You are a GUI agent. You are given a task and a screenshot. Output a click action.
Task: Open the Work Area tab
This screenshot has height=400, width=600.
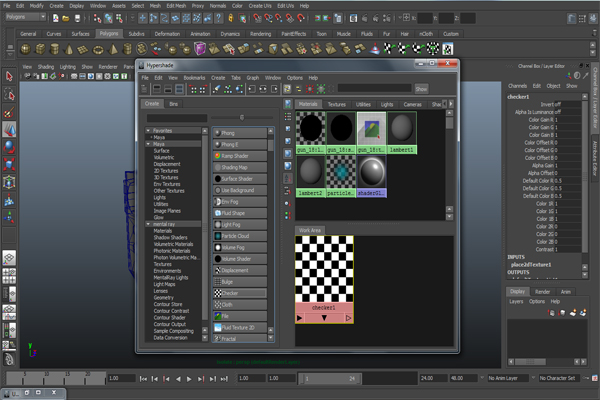(x=310, y=230)
